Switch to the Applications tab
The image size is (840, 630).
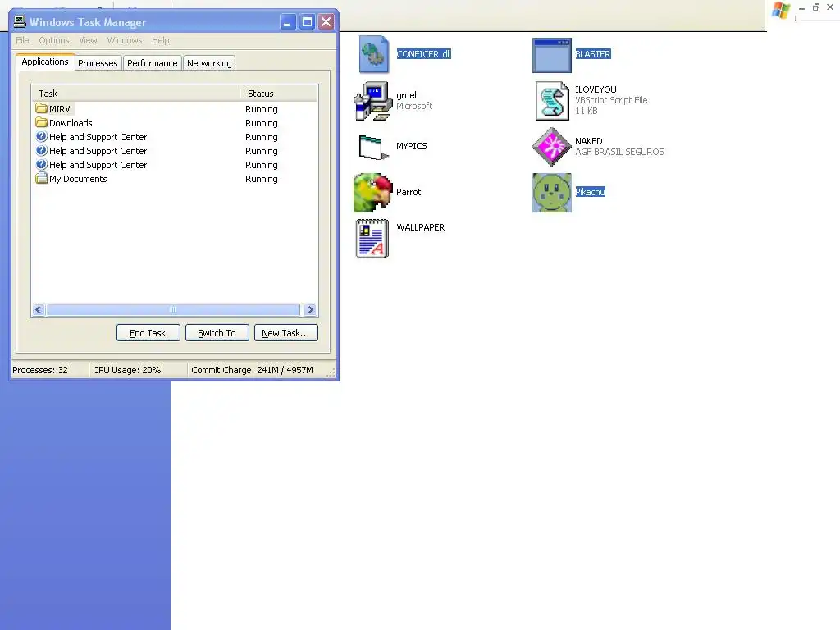(45, 62)
